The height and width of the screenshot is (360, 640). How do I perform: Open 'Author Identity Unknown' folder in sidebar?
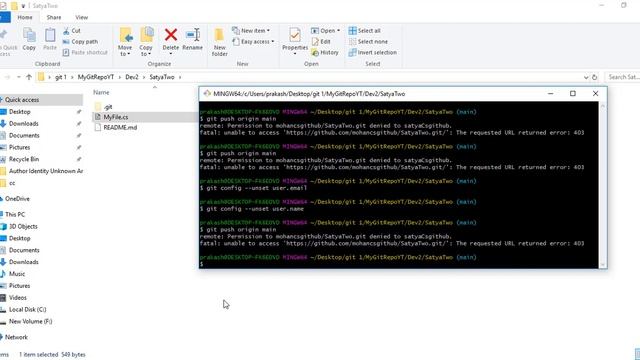(x=42, y=171)
